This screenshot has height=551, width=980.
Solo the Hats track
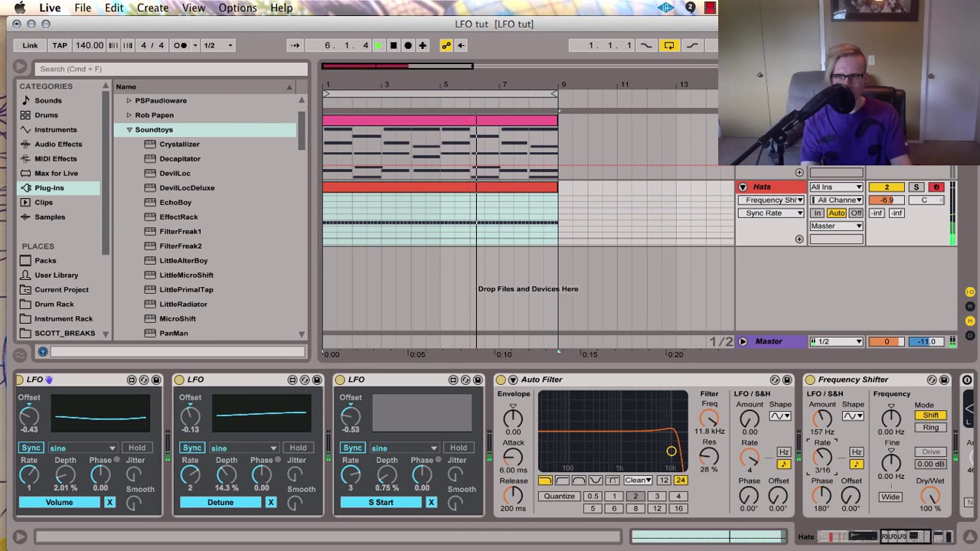point(916,187)
